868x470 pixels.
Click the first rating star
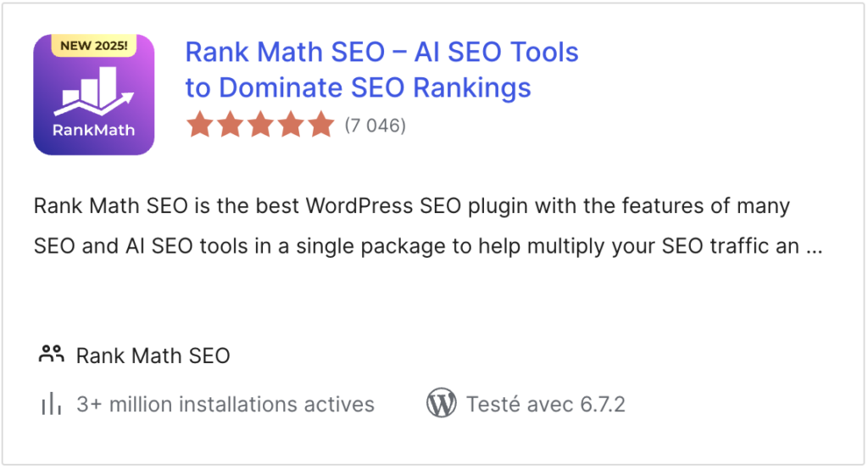pos(200,126)
